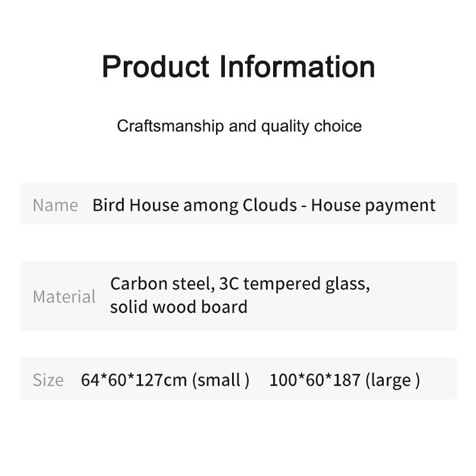Click the word "and" in the subtitle
This screenshot has width=476, height=476.
(242, 126)
